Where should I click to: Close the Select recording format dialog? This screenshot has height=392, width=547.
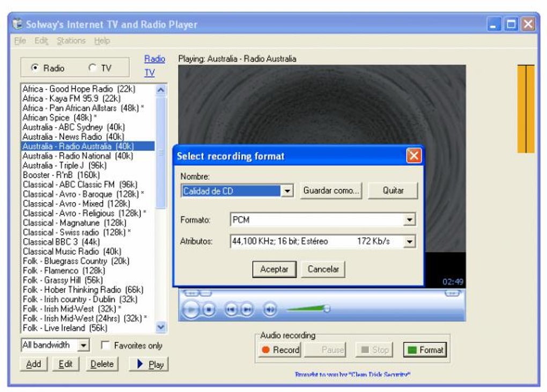click(x=413, y=156)
